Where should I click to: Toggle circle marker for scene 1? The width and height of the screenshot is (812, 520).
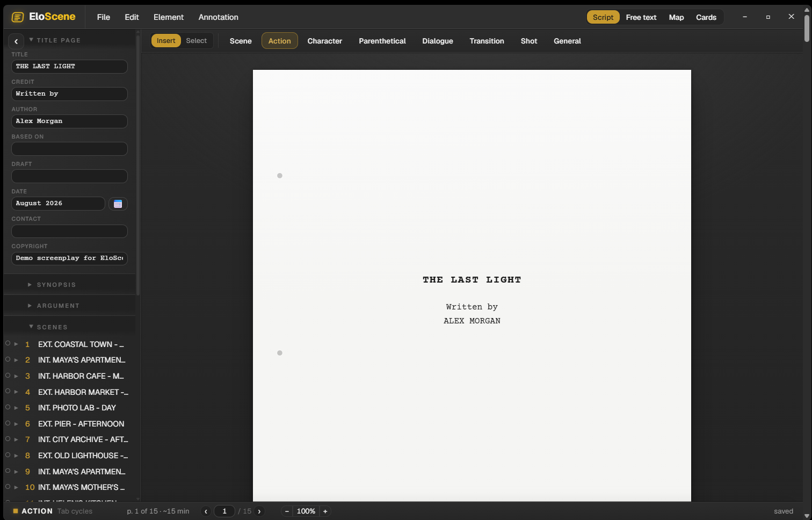coord(8,343)
